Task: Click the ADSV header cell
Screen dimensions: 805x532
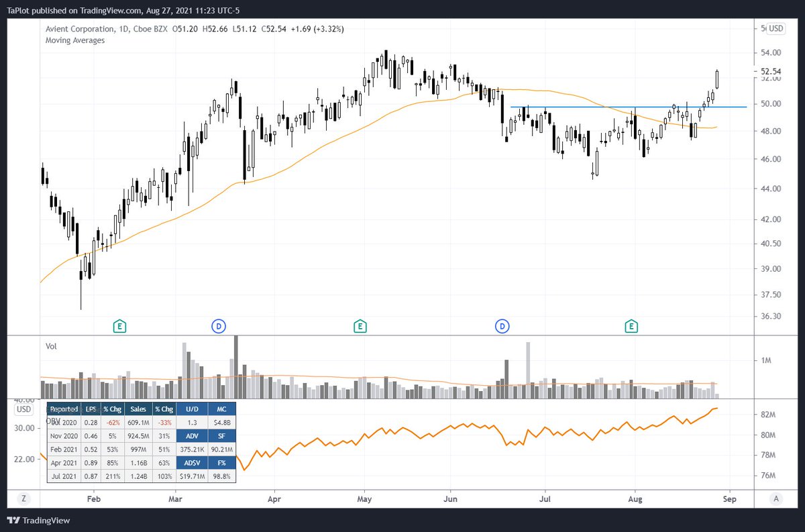Action: click(191, 463)
